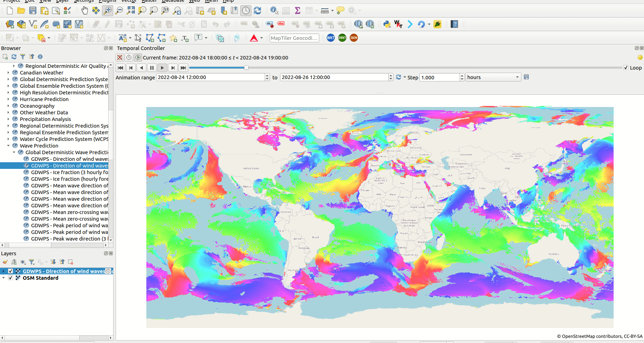
Task: Click the temporal animation slider handle
Action: pos(246,68)
